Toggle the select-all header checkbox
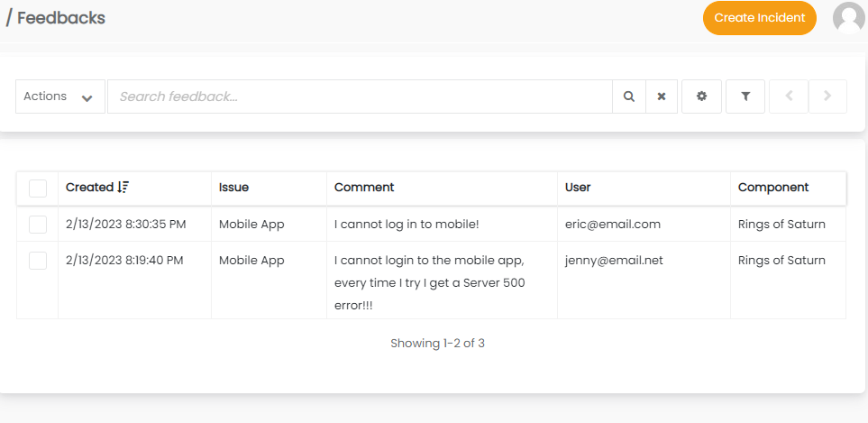The width and height of the screenshot is (868, 423). click(38, 188)
